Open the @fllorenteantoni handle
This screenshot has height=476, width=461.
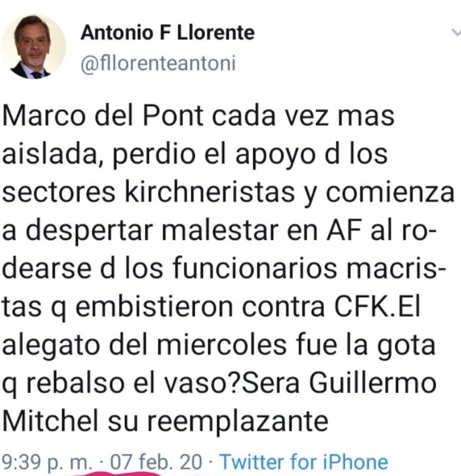point(158,64)
